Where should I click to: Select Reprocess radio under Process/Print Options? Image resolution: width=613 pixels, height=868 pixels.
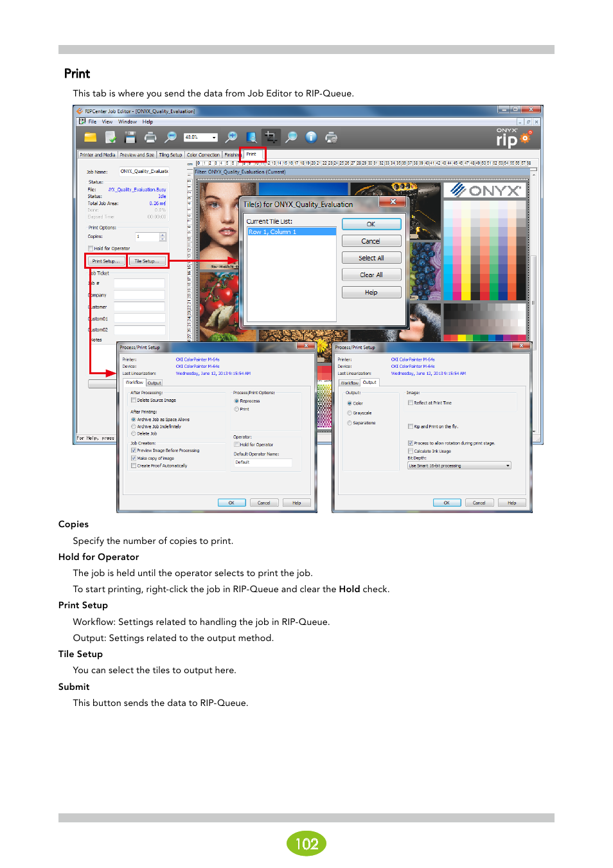[236, 401]
